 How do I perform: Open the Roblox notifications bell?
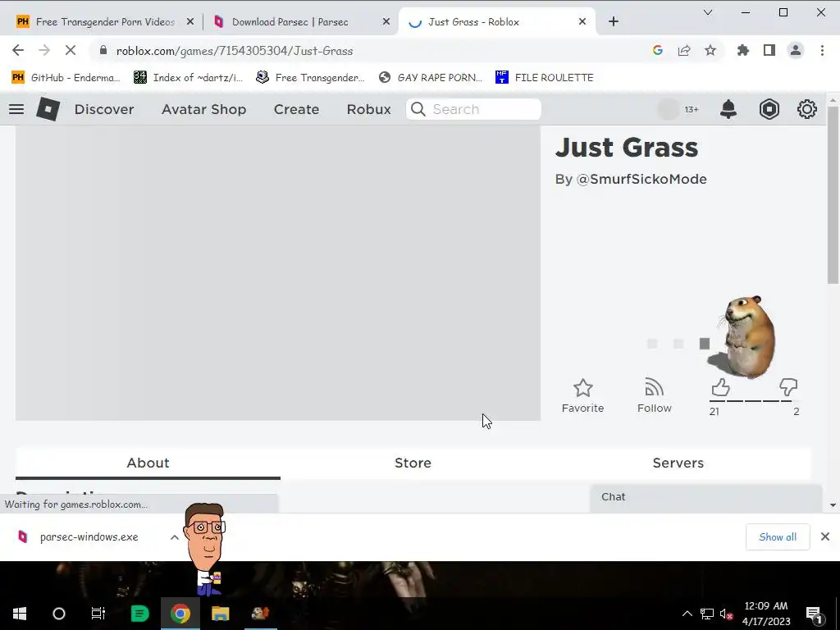click(728, 109)
